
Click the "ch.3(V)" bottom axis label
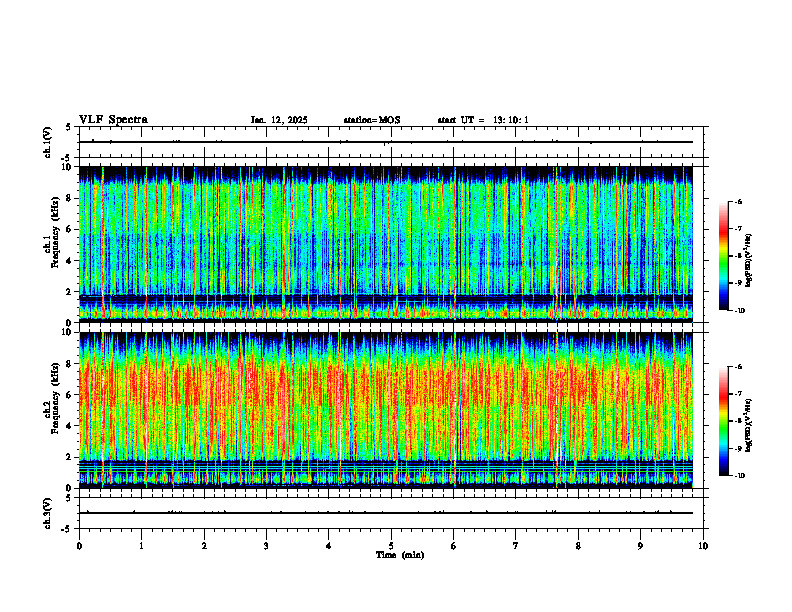(x=48, y=514)
